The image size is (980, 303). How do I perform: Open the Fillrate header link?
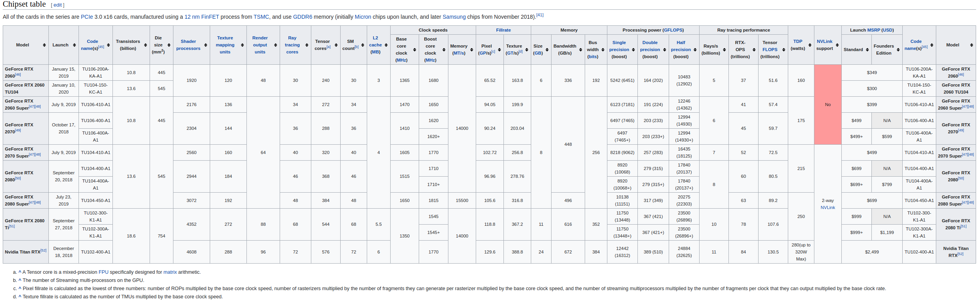point(503,30)
